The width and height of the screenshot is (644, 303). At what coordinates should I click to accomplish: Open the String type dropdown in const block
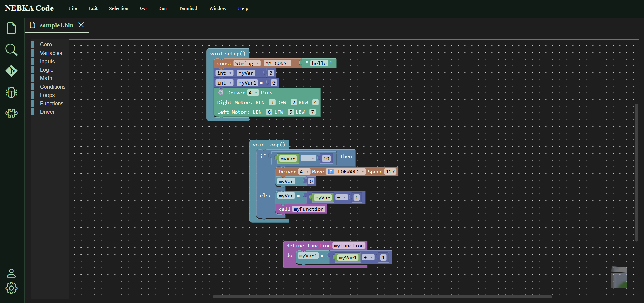coord(256,63)
